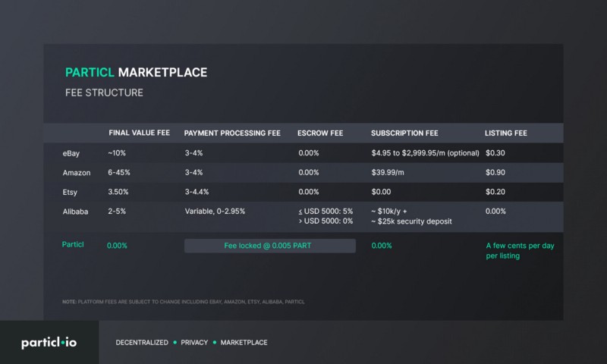607x364 pixels.
Task: Click the MARKETPLACE text in footer
Action: click(244, 342)
